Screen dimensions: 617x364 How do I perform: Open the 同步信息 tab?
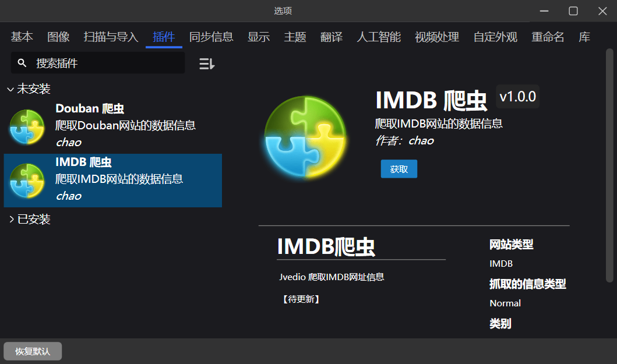pyautogui.click(x=212, y=36)
